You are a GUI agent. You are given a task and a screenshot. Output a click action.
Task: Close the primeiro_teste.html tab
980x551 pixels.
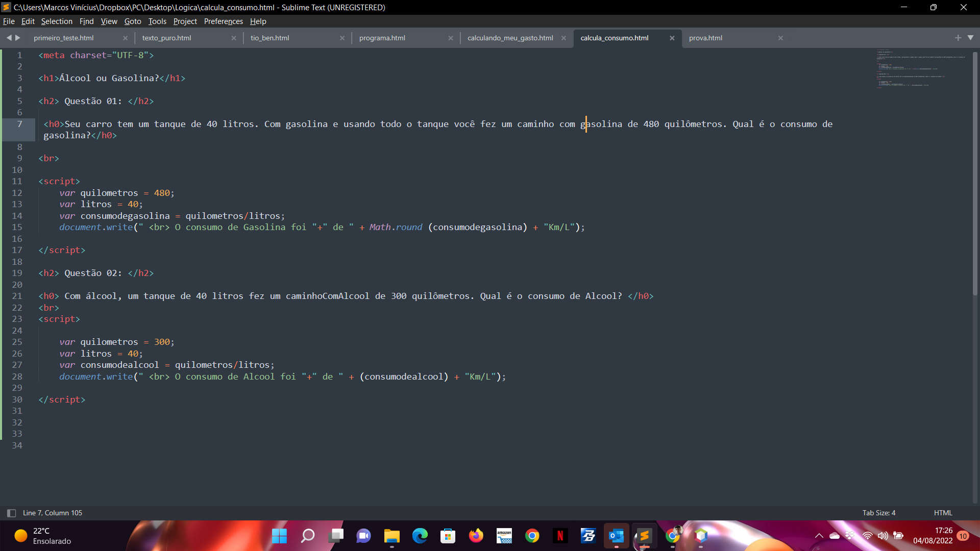pos(125,38)
